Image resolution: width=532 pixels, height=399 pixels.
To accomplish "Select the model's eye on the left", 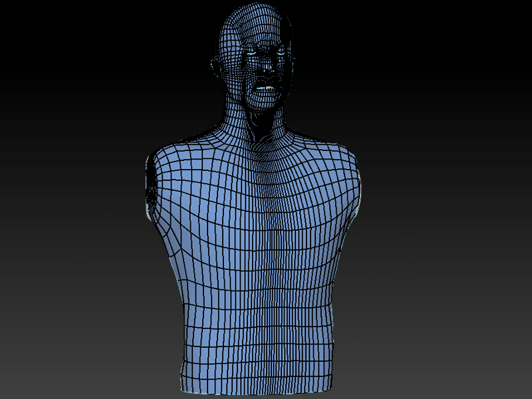I will click(252, 53).
